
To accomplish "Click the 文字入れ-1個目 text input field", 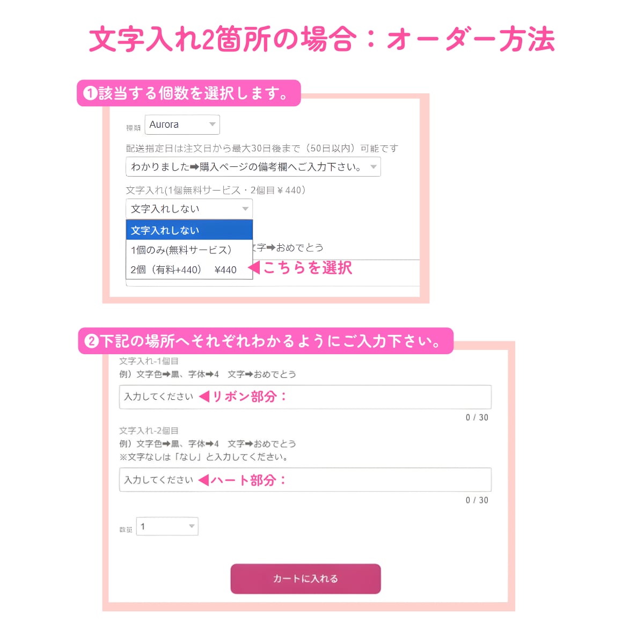I will click(376, 397).
